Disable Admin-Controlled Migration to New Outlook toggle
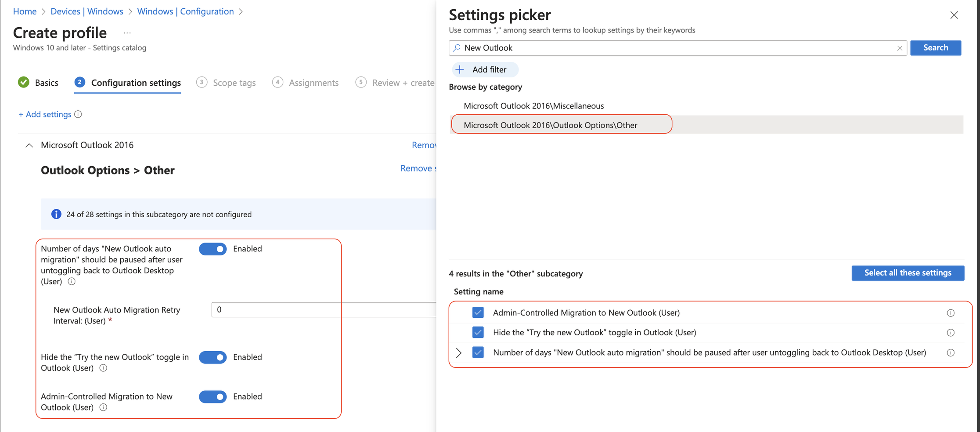This screenshot has height=432, width=980. pos(213,396)
